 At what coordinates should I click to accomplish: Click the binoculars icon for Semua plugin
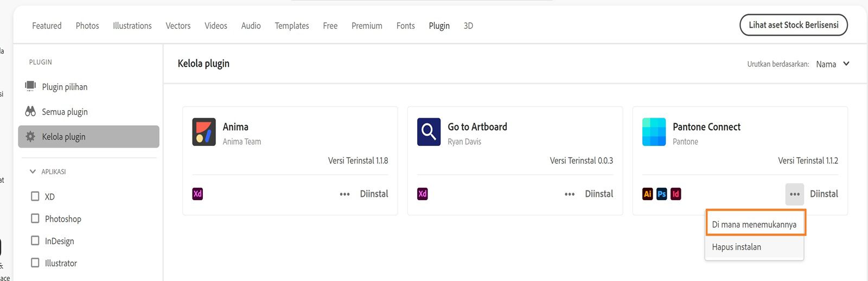tap(30, 111)
